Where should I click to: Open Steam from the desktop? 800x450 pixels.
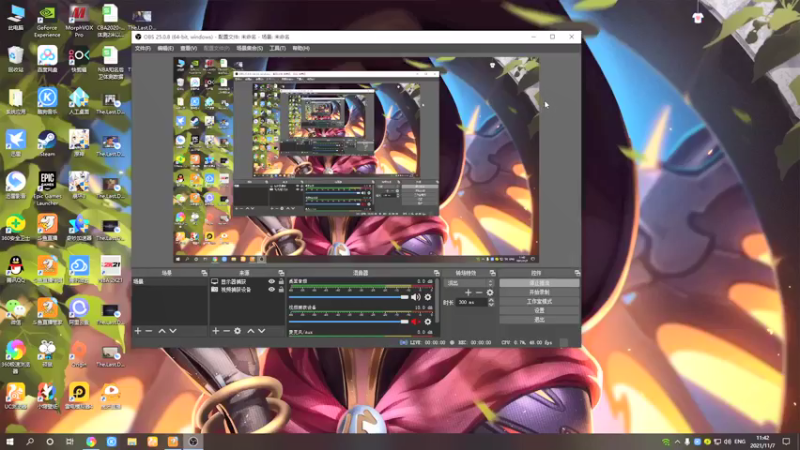47,144
